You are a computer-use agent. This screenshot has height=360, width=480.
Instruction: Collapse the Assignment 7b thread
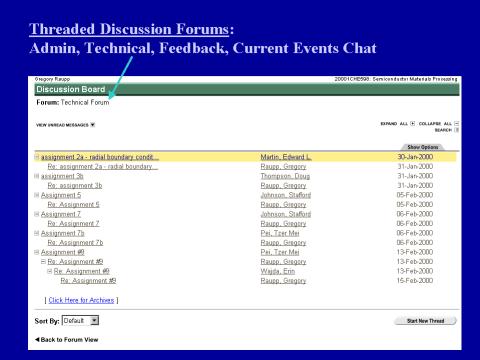tap(37, 233)
